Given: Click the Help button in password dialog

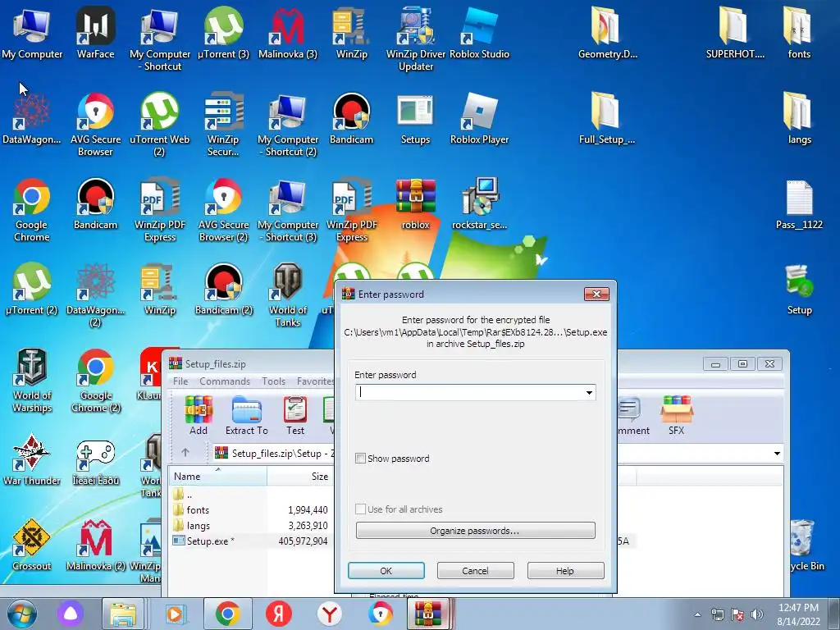Looking at the screenshot, I should coord(565,571).
